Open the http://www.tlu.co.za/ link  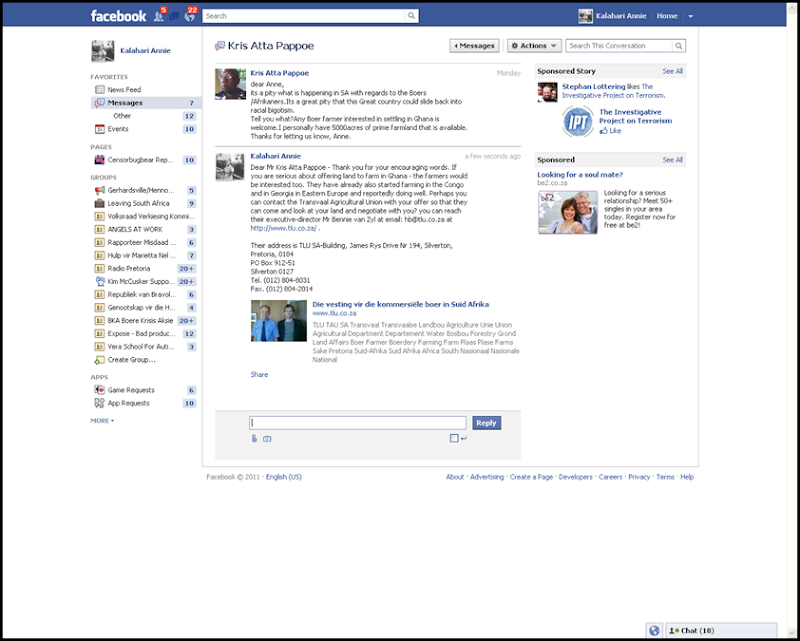pyautogui.click(x=283, y=228)
